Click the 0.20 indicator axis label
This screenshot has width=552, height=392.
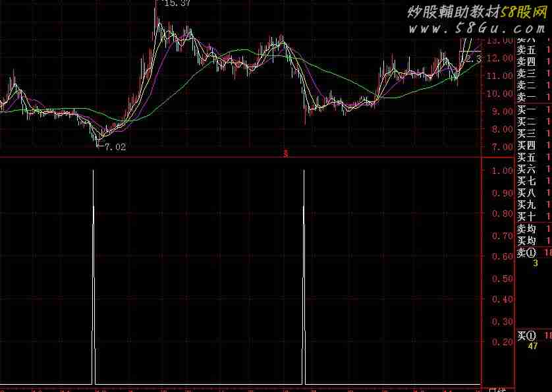(x=503, y=342)
